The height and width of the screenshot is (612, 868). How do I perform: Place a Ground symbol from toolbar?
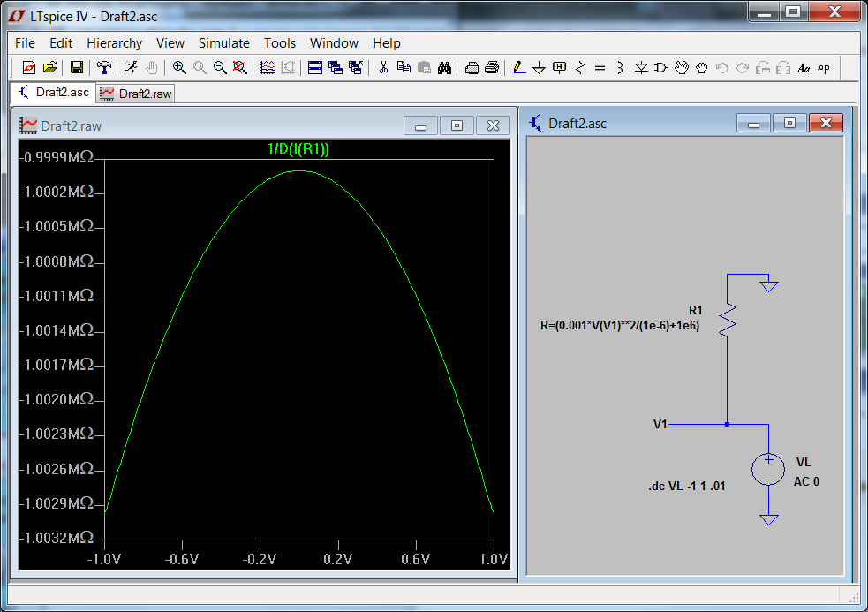pyautogui.click(x=540, y=68)
